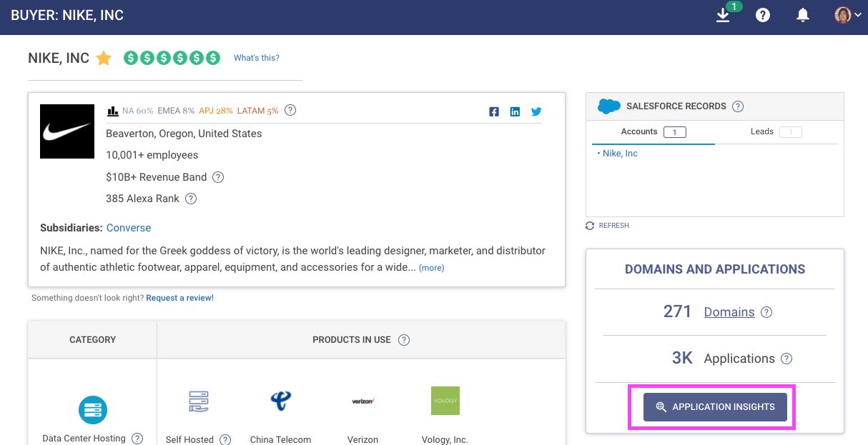
Task: Click the Data Center Hosting category icon
Action: pos(93,410)
